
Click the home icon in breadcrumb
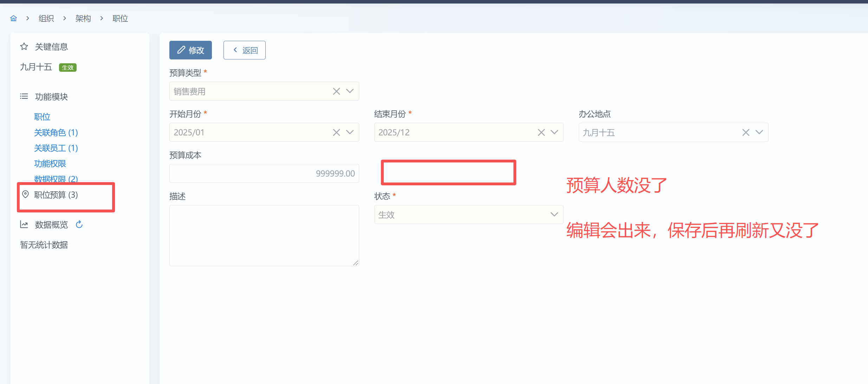click(13, 18)
